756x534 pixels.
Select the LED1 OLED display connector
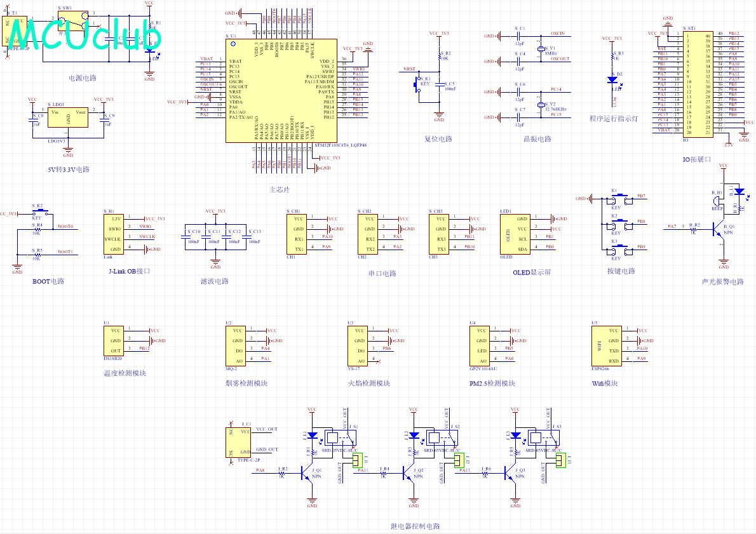pyautogui.click(x=515, y=234)
